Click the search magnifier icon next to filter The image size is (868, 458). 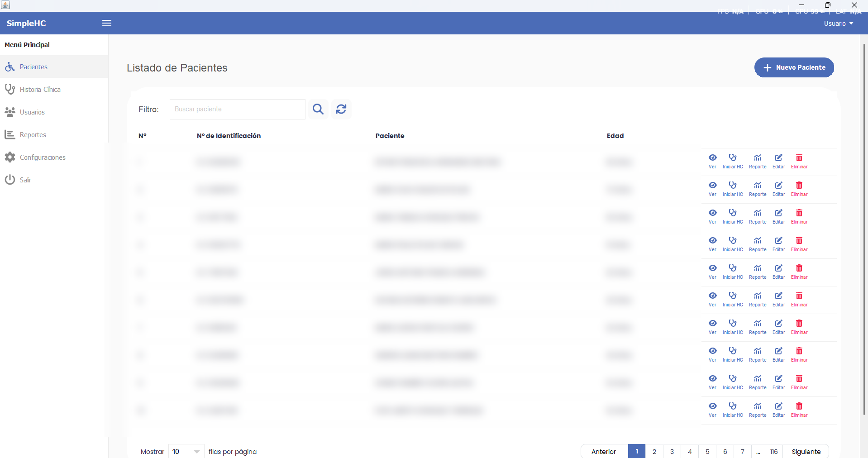(318, 109)
